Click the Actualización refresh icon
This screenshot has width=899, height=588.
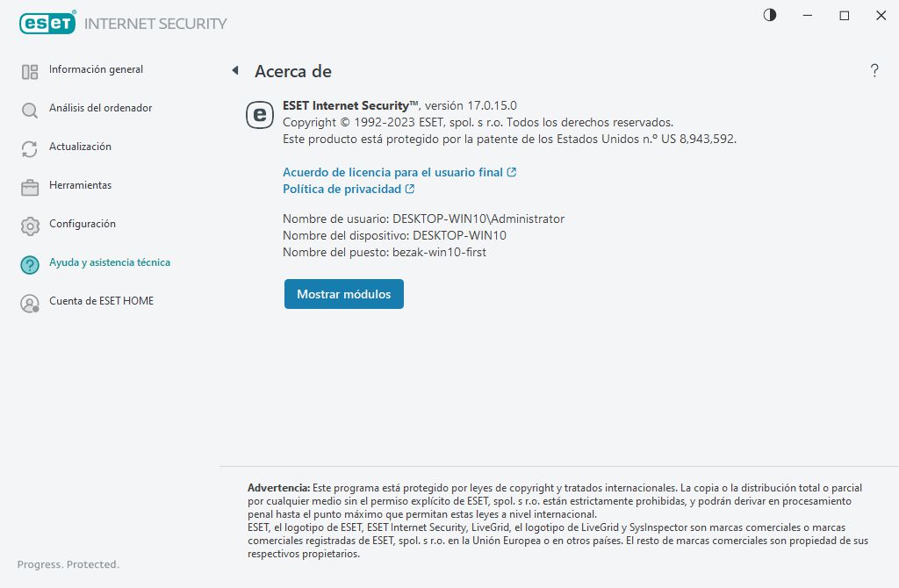(x=30, y=149)
